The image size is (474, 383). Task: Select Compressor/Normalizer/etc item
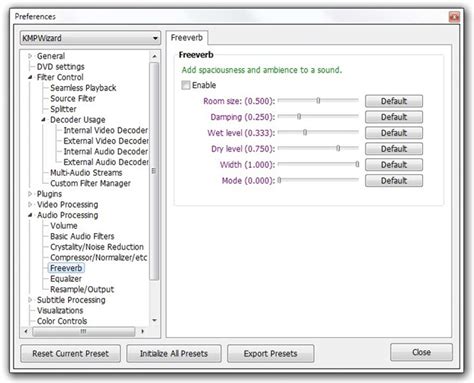pos(98,258)
